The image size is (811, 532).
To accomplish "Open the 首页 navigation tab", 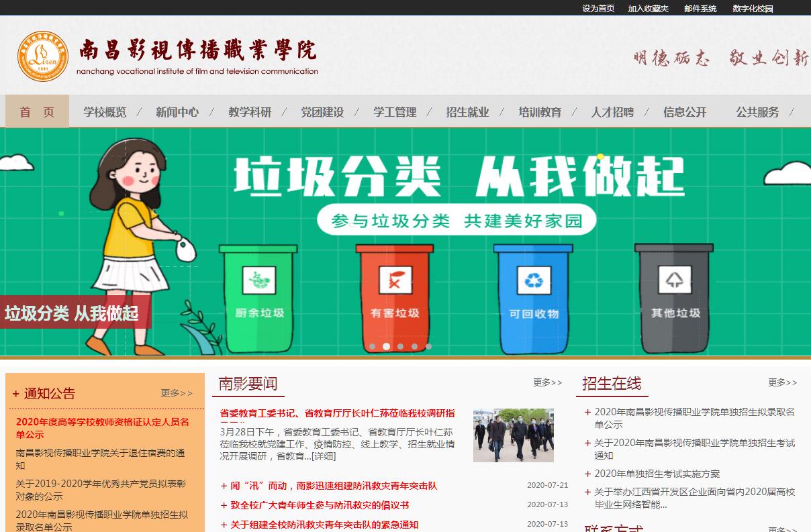I will point(37,112).
